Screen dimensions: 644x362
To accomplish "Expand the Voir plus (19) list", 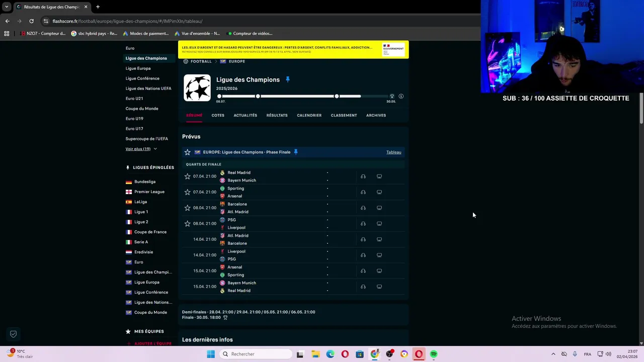I will 141,149.
